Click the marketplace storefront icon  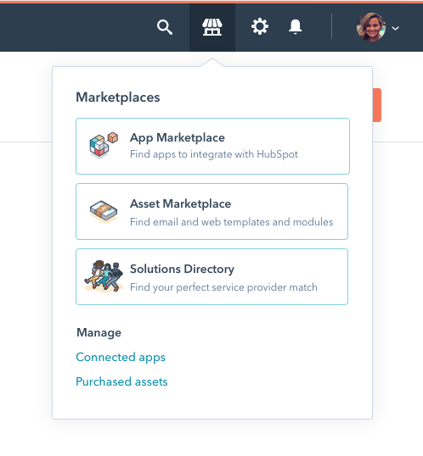pyautogui.click(x=212, y=27)
